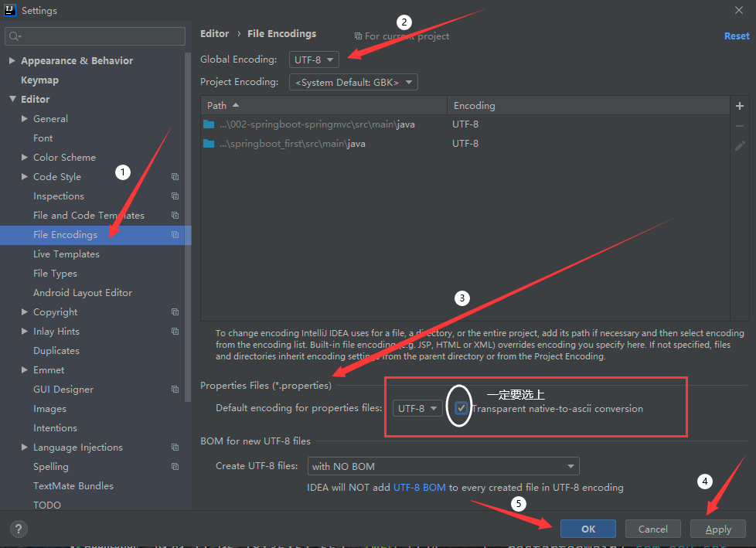Close the Settings dialog
Screen dimensions: 756x548
739,10
